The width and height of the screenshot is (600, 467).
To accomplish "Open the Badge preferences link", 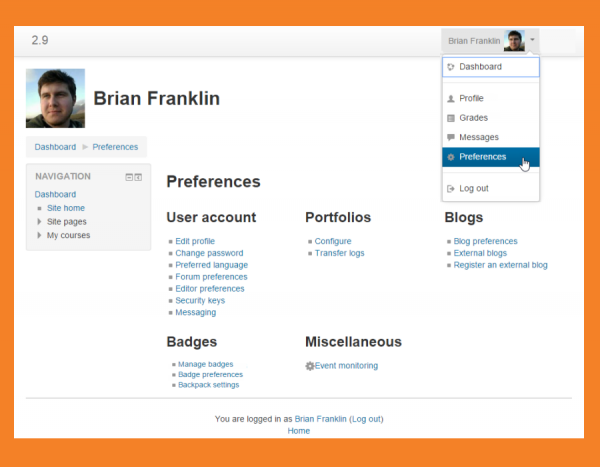I will (x=210, y=374).
